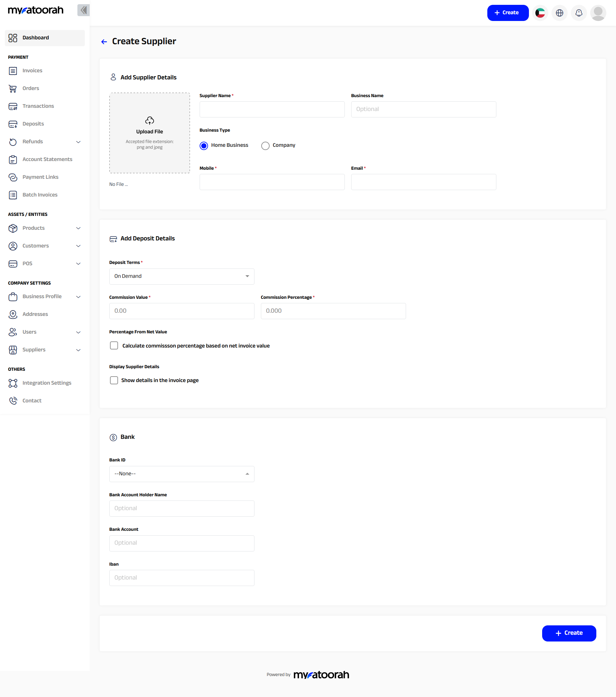This screenshot has height=697, width=616.
Task: Enable Show details in the invoice page
Action: tap(114, 380)
